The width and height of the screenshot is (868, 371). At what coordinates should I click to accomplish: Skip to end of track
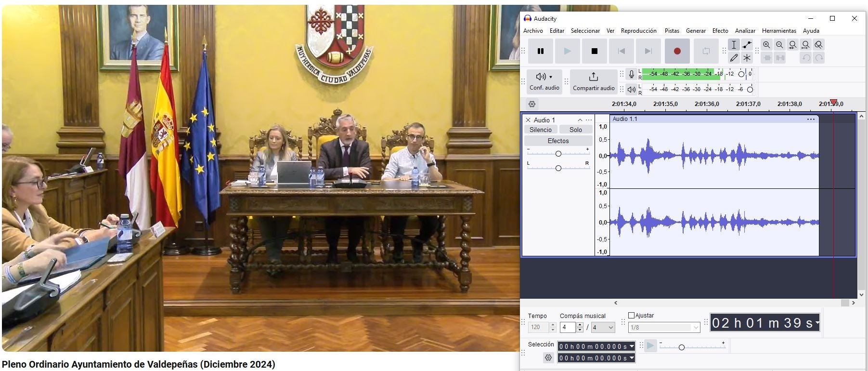click(648, 51)
